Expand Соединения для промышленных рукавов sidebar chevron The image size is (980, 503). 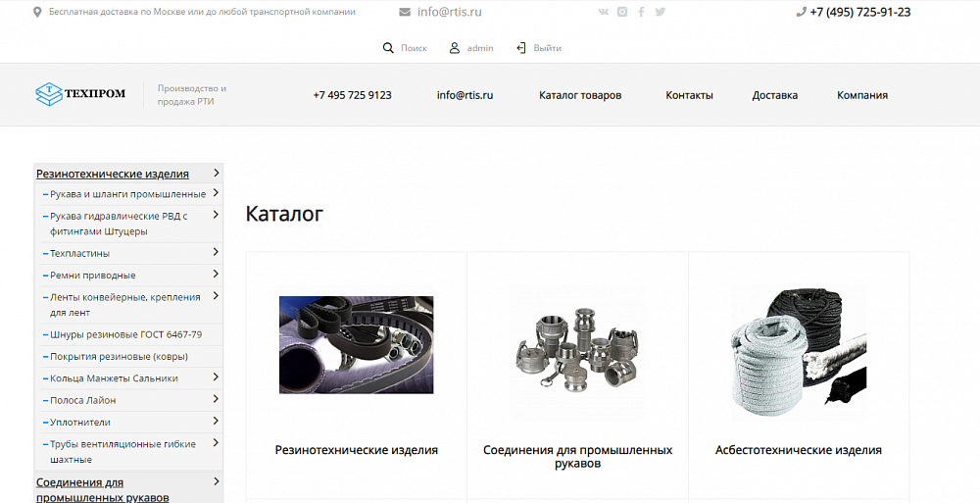coord(217,481)
